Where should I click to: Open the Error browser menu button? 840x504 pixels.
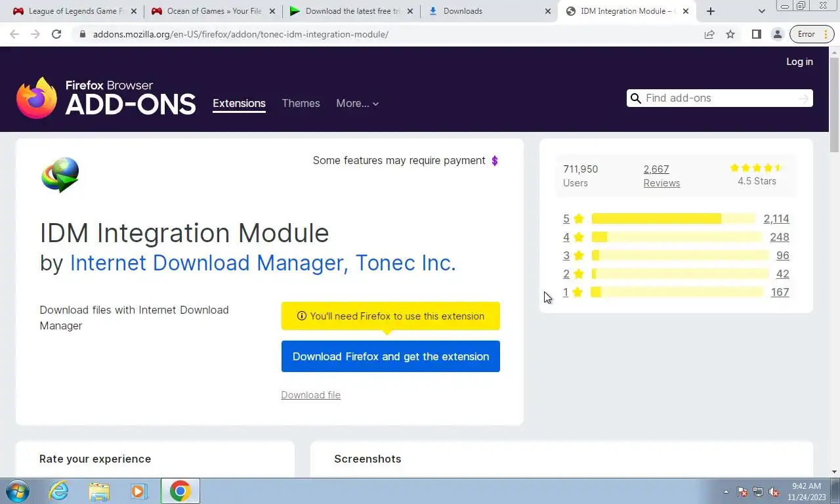point(812,34)
